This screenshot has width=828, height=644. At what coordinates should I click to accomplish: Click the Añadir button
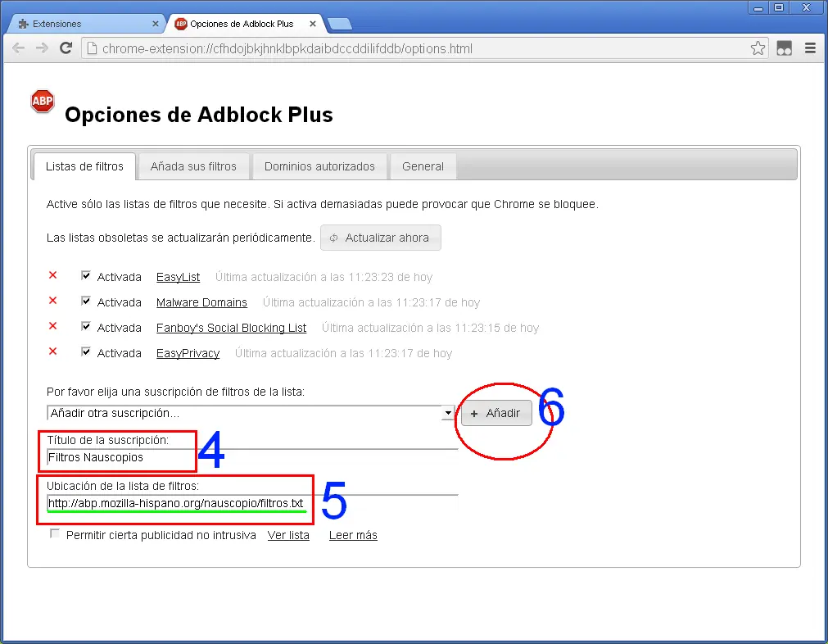click(496, 413)
